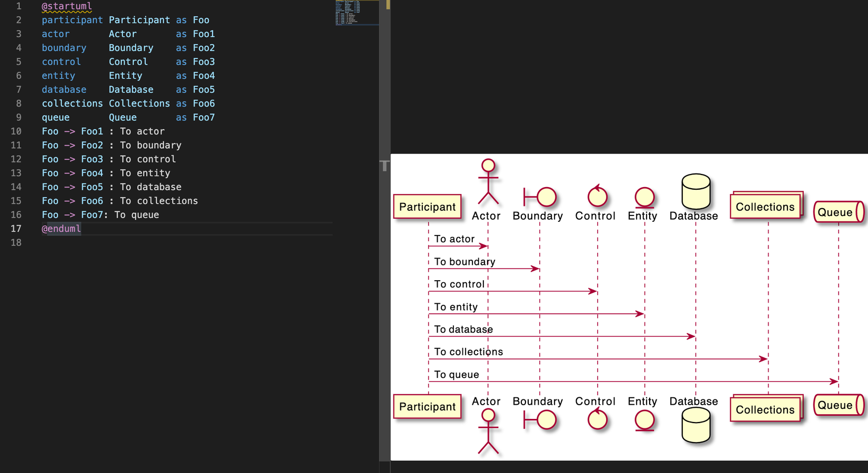Click the top Boundary symbol in diagram
The height and width of the screenshot is (473, 868).
(x=540, y=197)
